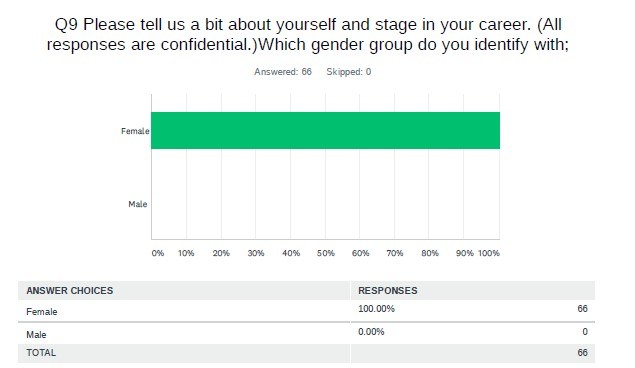Click the TOTAL row label
This screenshot has width=635, height=368.
click(x=41, y=353)
